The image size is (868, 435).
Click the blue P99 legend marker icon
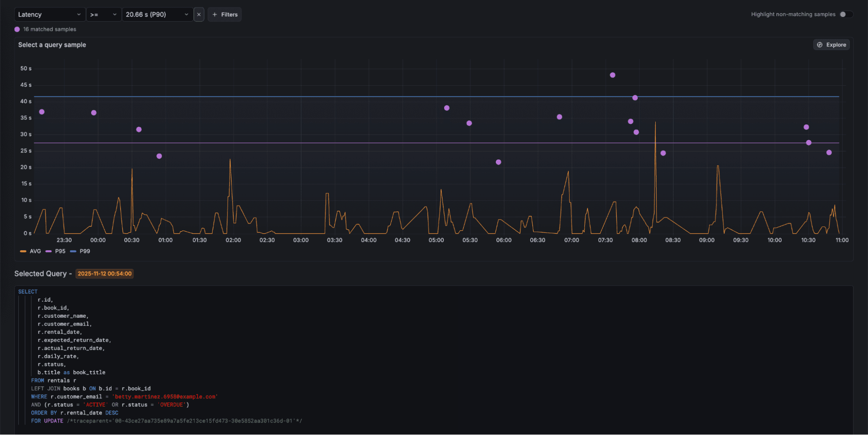[x=73, y=251]
